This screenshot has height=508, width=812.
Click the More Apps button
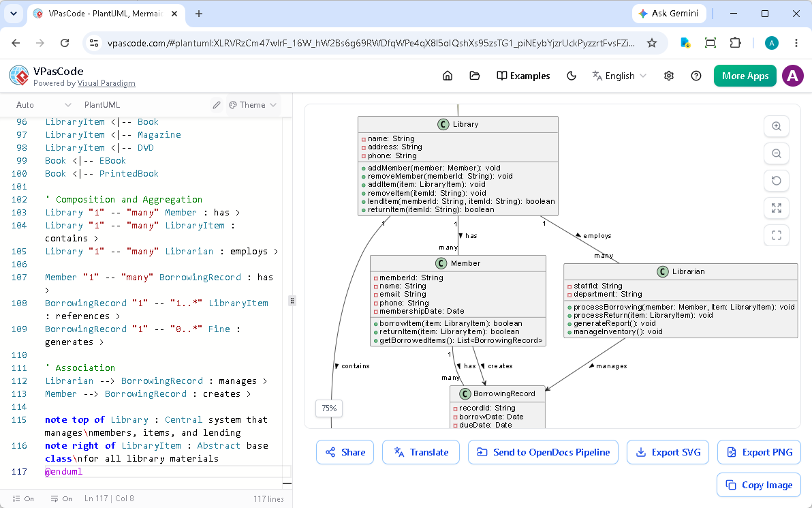pos(745,76)
